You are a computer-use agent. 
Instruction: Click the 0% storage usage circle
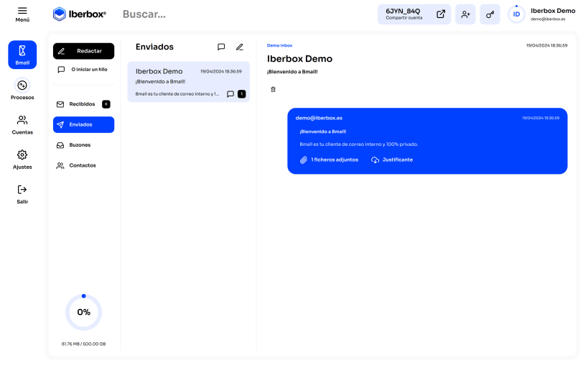click(83, 313)
